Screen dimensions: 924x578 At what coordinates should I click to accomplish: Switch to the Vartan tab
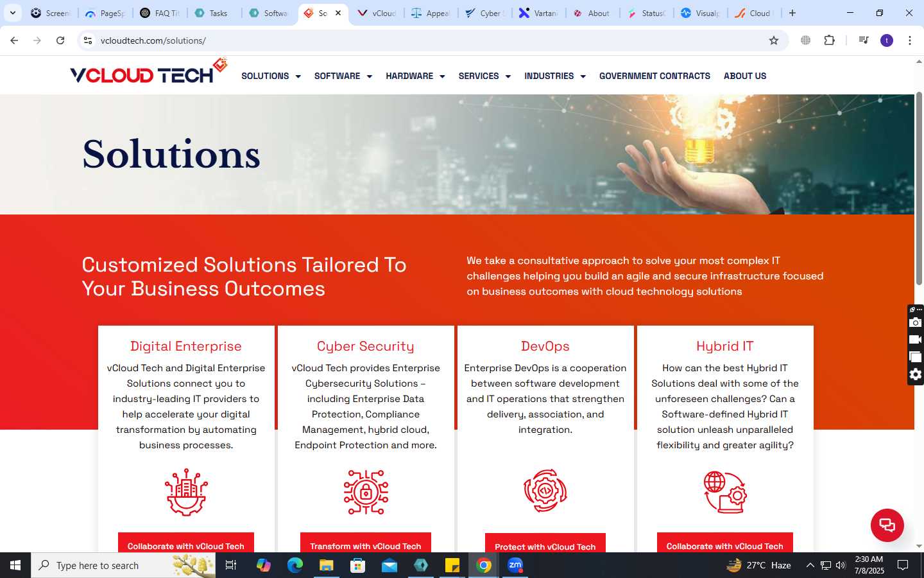coord(539,13)
